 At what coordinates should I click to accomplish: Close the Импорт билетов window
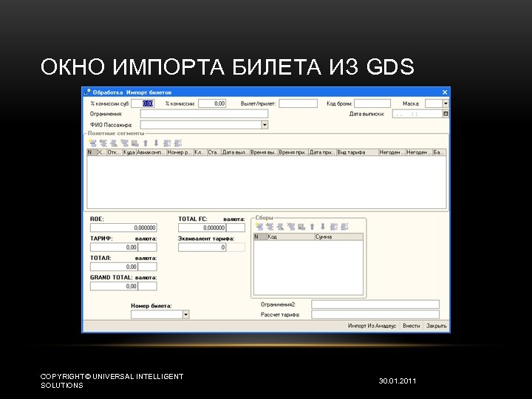coord(445,92)
